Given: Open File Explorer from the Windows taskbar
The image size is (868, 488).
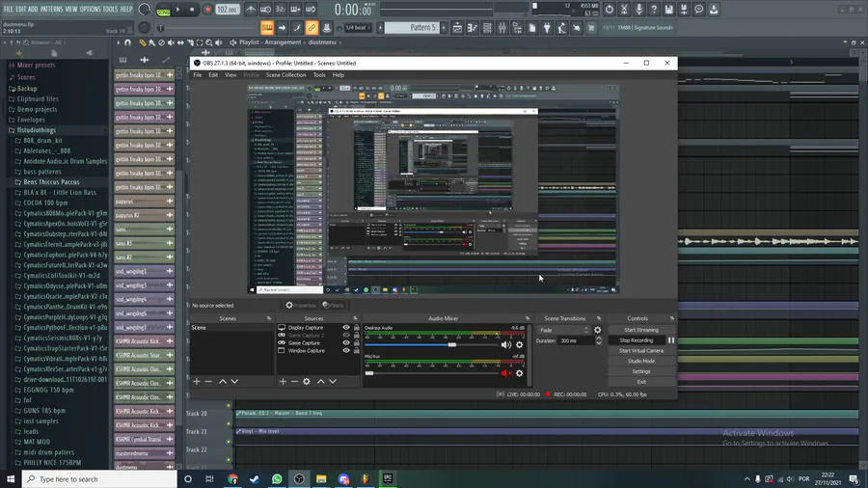Looking at the screenshot, I should [321, 479].
